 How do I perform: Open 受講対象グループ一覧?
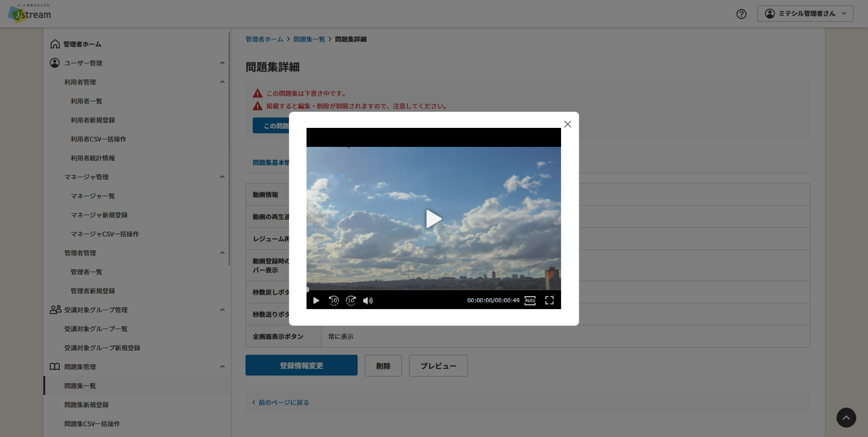[x=96, y=329]
